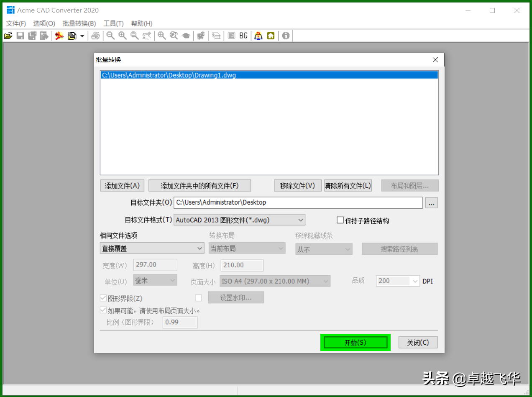Click the 搜索路径列表 button
The image size is (532, 397).
[x=399, y=249]
